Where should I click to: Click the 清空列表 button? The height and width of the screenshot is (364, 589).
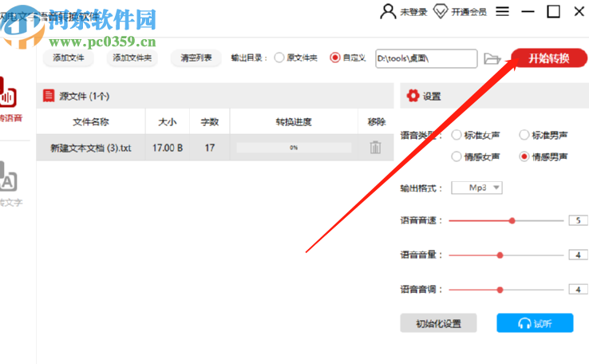pos(196,57)
